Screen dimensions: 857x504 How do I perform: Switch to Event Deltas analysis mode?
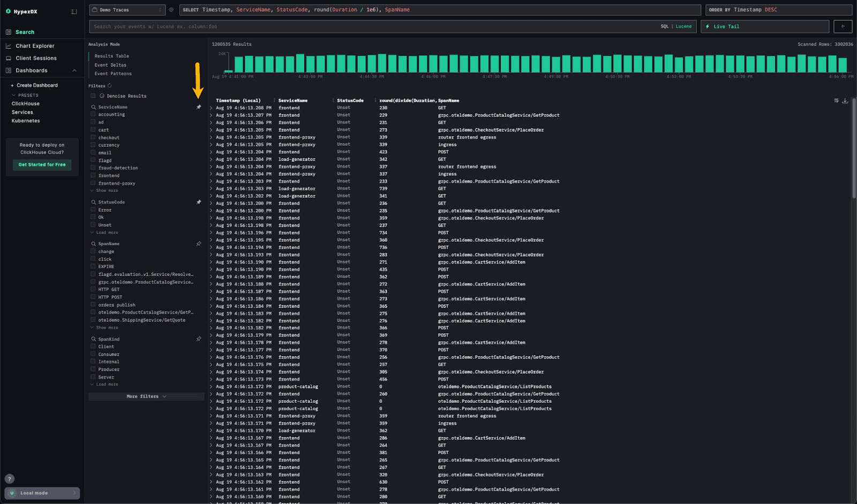coord(110,65)
